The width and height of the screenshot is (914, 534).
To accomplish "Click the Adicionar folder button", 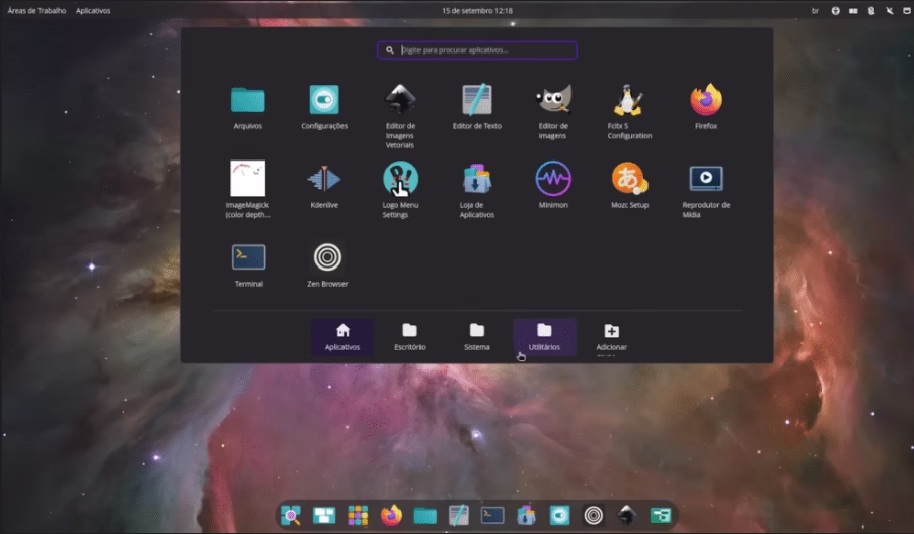I will [x=611, y=337].
